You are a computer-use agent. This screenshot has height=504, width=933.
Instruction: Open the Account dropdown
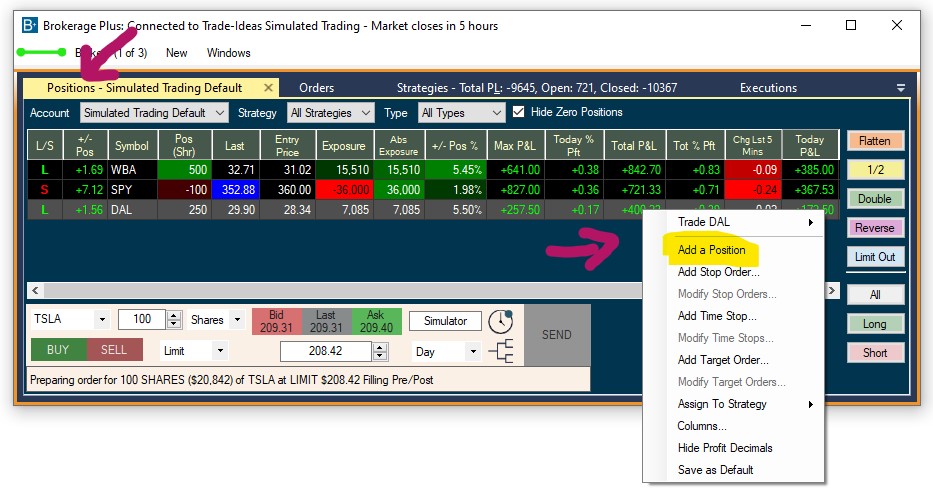[x=154, y=113]
